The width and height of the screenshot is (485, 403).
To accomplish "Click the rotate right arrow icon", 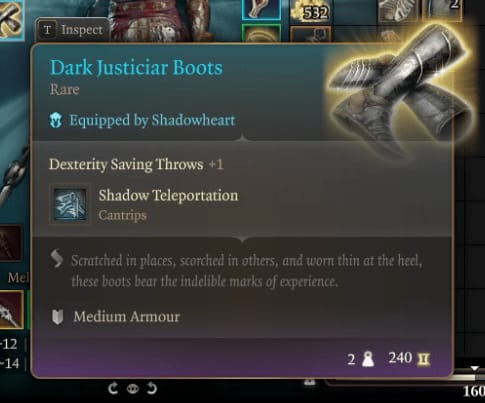I will pos(152,388).
